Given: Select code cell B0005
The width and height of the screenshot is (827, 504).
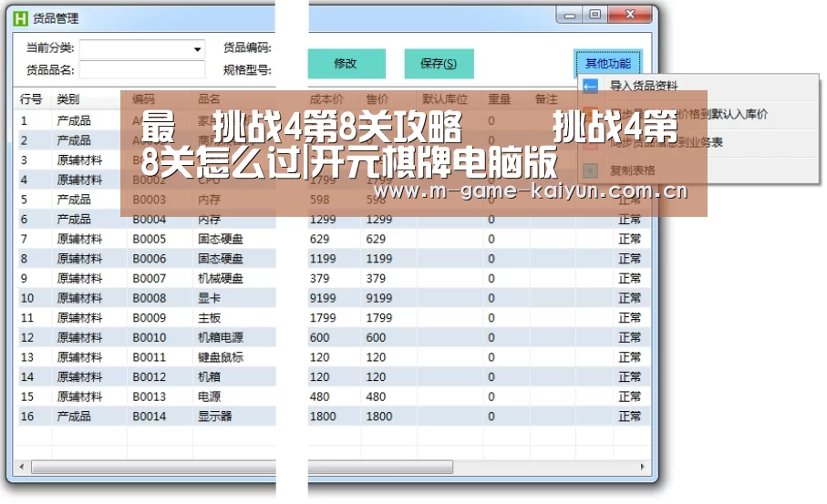Looking at the screenshot, I should (150, 240).
